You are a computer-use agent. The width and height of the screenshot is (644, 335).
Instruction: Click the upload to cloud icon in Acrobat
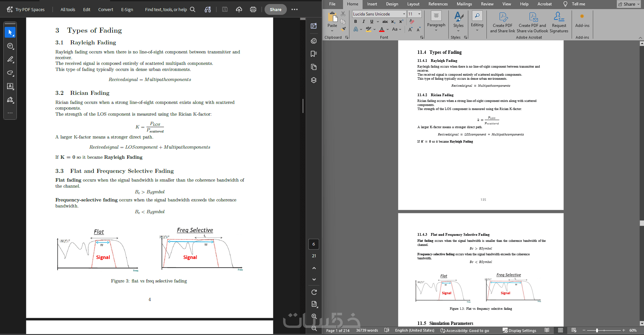(239, 9)
